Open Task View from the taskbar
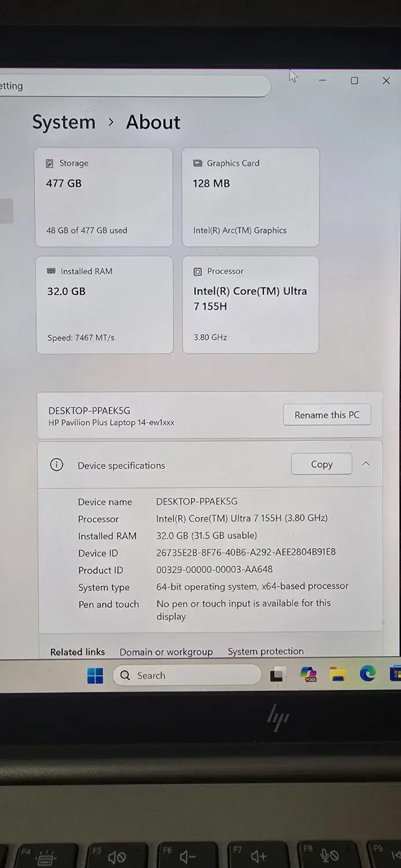 click(278, 675)
